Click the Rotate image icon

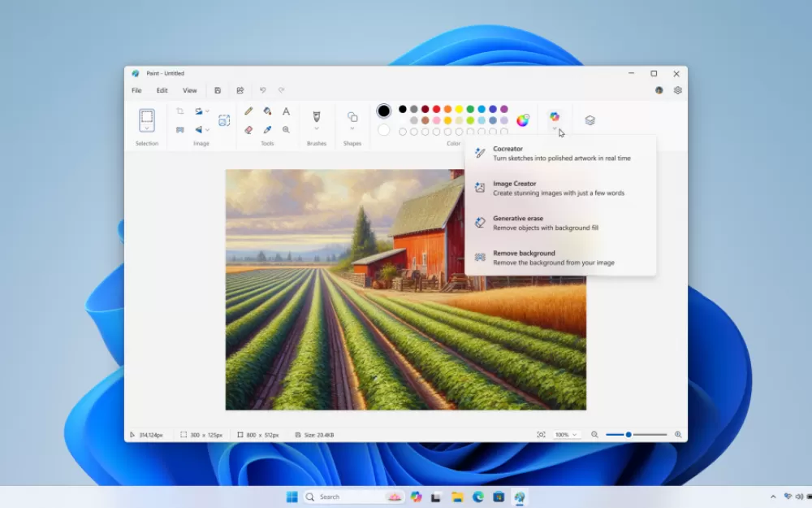tap(198, 111)
